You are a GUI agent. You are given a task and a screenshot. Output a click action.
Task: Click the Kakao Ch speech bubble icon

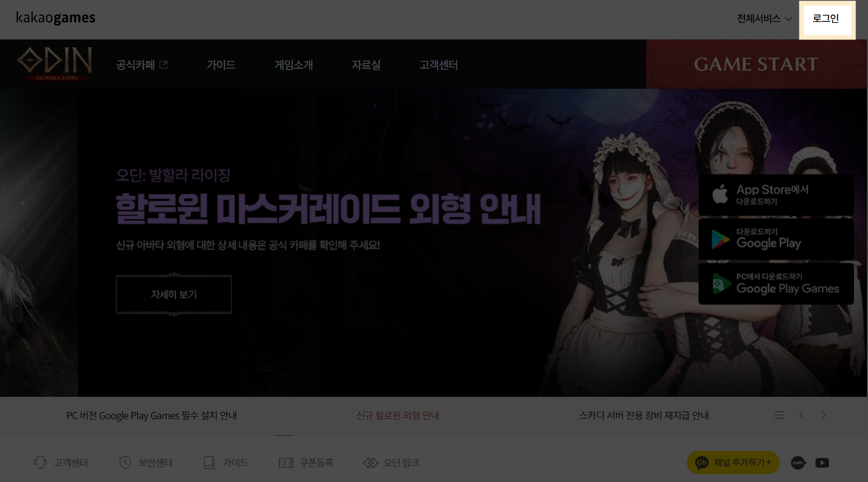tap(702, 462)
